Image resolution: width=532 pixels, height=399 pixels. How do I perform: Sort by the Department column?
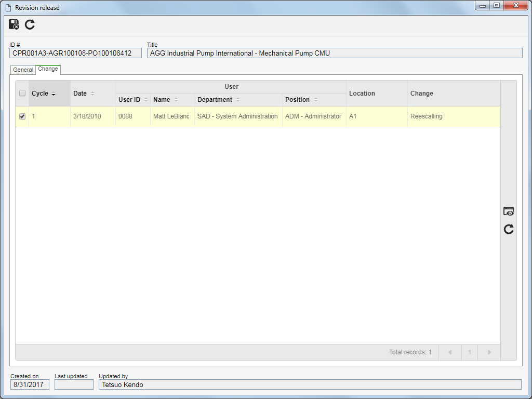click(238, 100)
